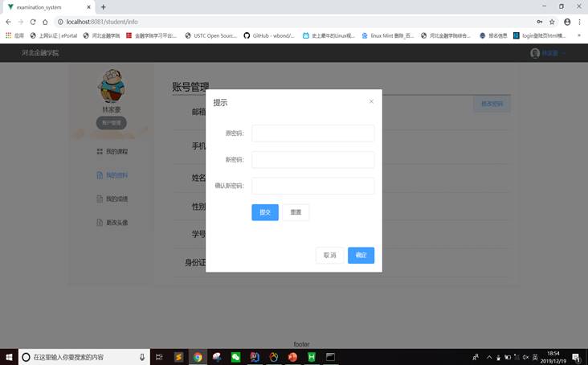Open the highlighted blue sidebar menu item
The image size is (588, 365).
coord(112,175)
